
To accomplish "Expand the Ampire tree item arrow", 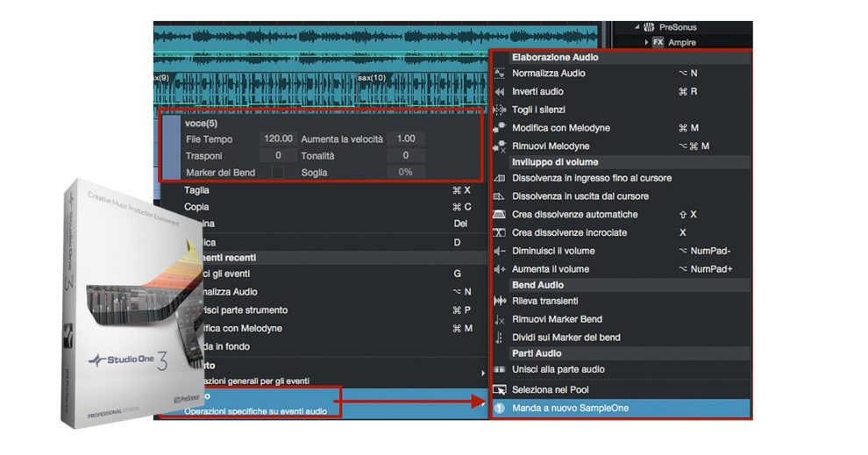I will pyautogui.click(x=645, y=42).
